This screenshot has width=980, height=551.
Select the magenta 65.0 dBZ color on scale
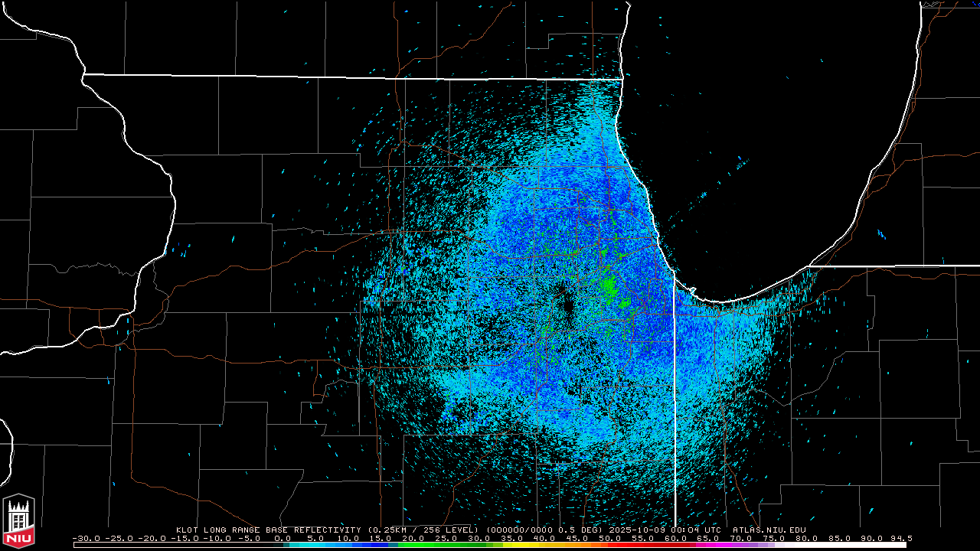(x=708, y=545)
